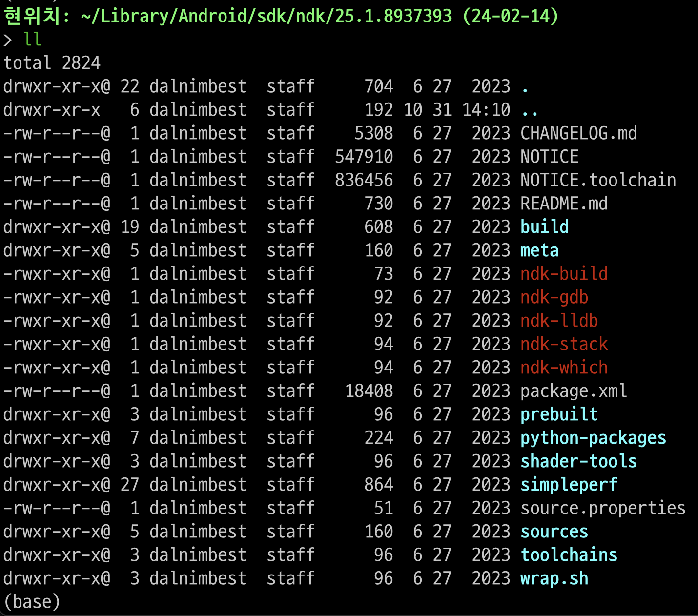Screen dimensions: 698x616
Task: Click size 704 on the current directory row
Action: coord(378,86)
